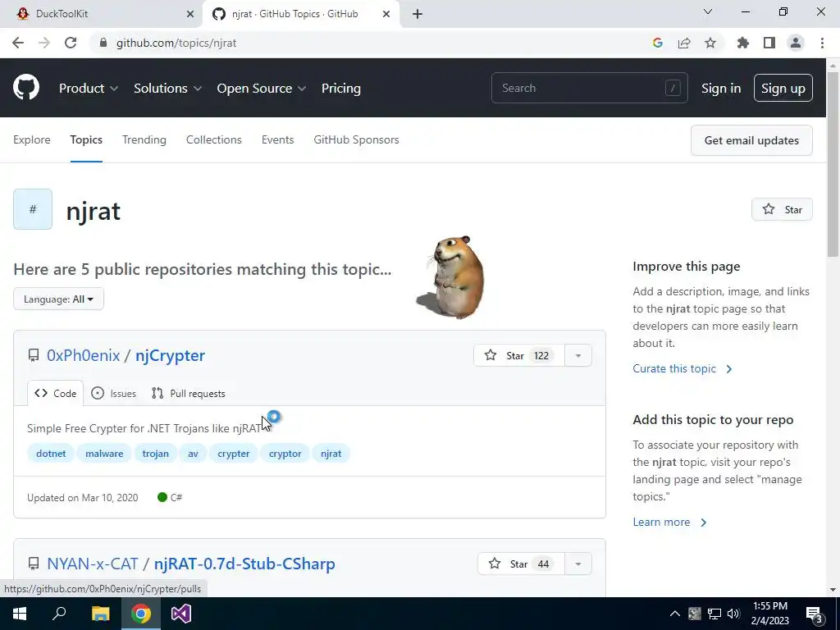The image size is (840, 630).
Task: Switch to the Trending tab
Action: [144, 139]
